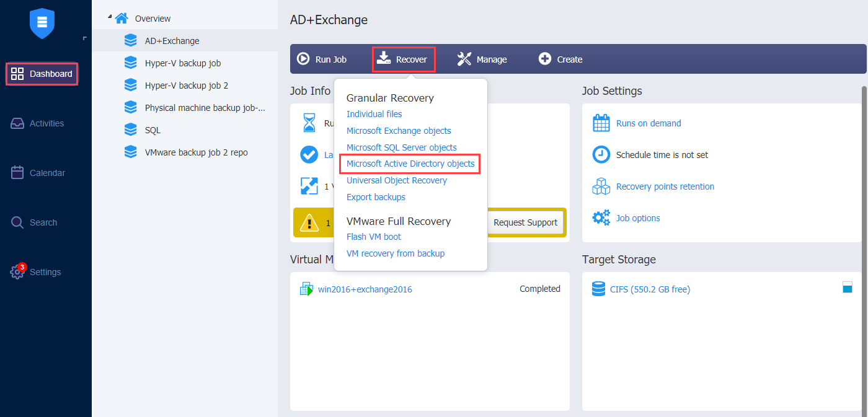Screen dimensions: 868x417
Task: Collapse the Overview tree node
Action: [x=109, y=16]
